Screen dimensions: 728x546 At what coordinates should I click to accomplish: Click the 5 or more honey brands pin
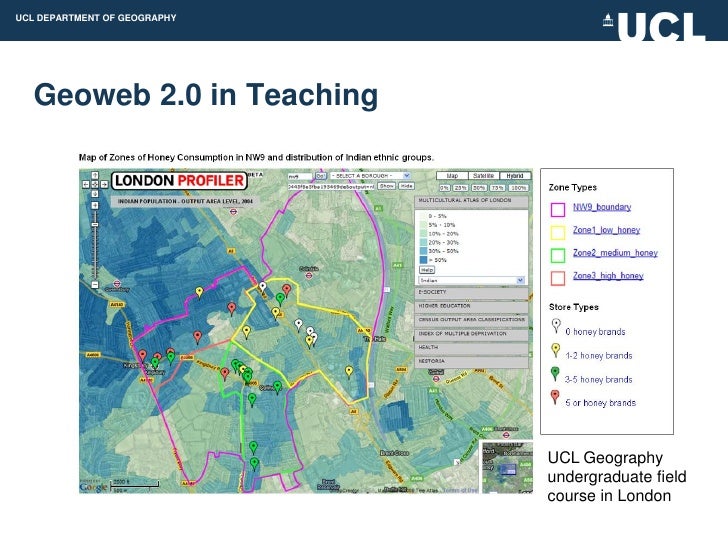555,397
